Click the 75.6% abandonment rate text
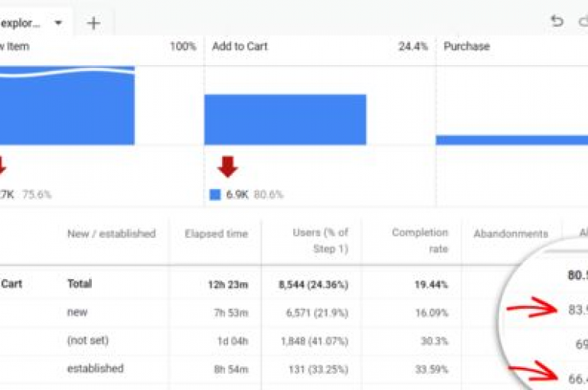 point(37,195)
